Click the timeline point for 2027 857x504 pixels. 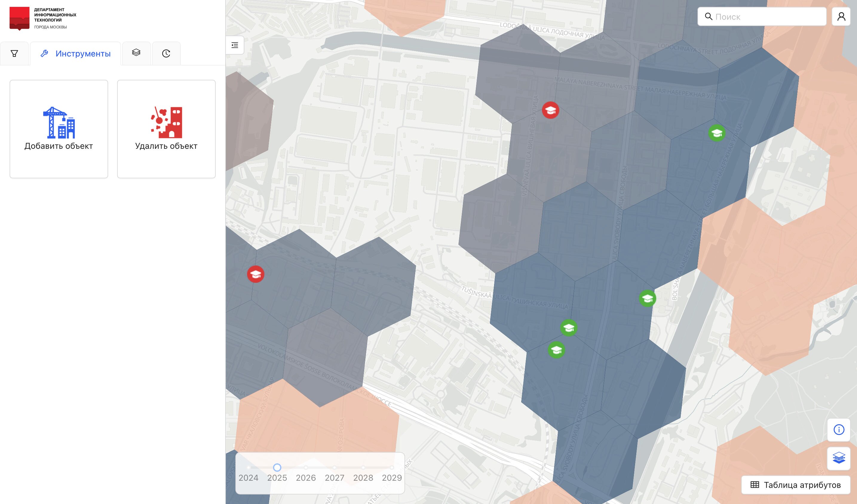335,468
